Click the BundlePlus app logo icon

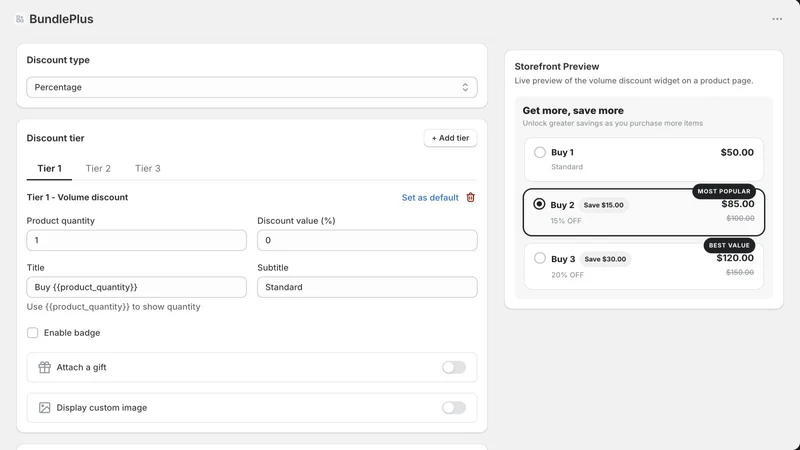20,19
